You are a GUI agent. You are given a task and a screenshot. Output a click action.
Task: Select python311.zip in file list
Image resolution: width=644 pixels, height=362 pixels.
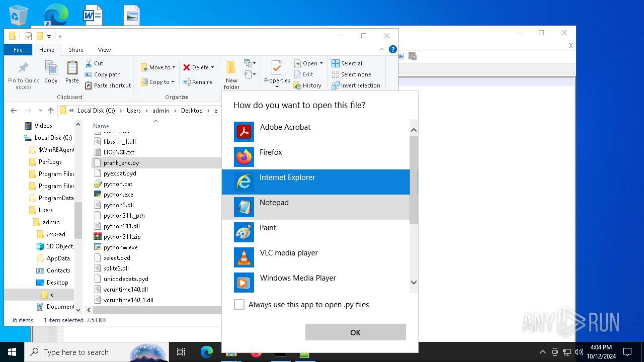click(x=122, y=237)
